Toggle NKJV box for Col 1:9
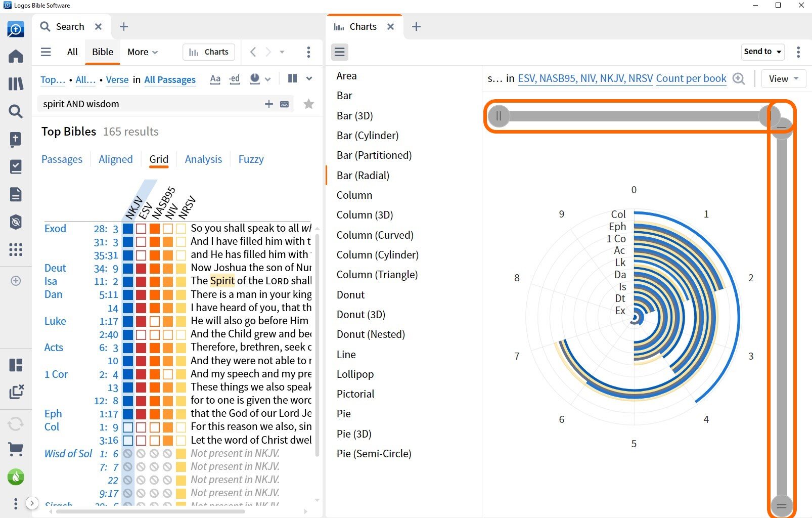Image resolution: width=812 pixels, height=518 pixels. click(x=128, y=427)
